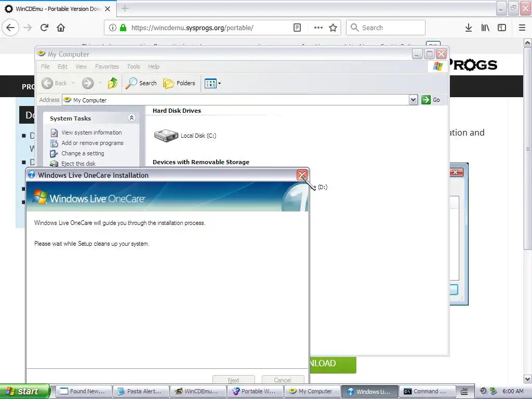Open File menu in My Computer

(x=45, y=66)
